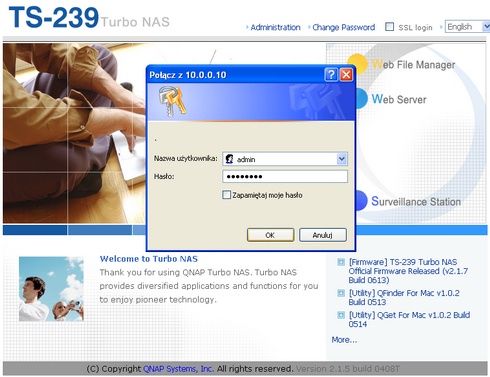Image resolution: width=490 pixels, height=377 pixels.
Task: Click the user avatar icon beside admin
Action: coord(229,159)
